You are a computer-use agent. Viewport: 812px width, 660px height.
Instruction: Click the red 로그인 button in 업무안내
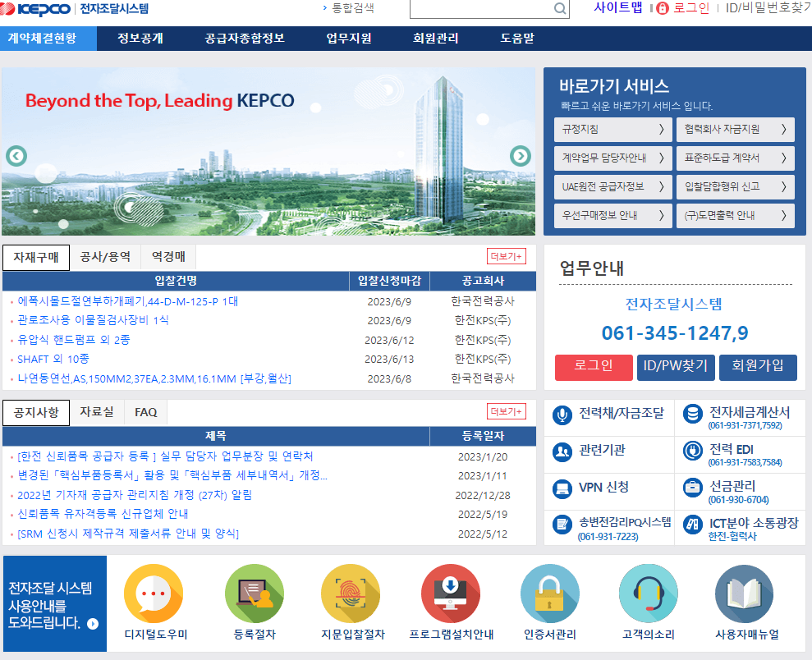pyautogui.click(x=594, y=368)
